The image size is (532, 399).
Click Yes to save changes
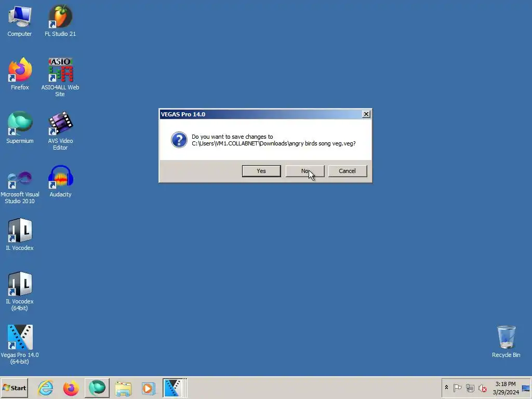coord(261,171)
